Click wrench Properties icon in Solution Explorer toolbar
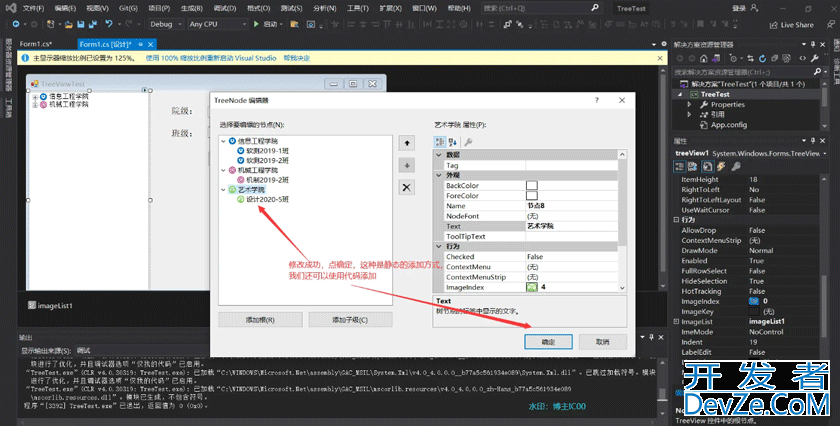Screen dimensions: 840x426 click(x=815, y=58)
